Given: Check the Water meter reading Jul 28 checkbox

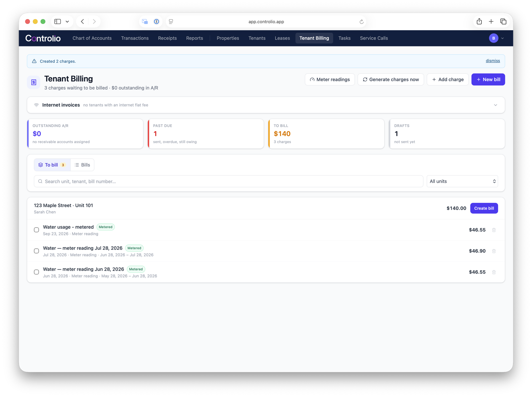Looking at the screenshot, I should tap(37, 251).
